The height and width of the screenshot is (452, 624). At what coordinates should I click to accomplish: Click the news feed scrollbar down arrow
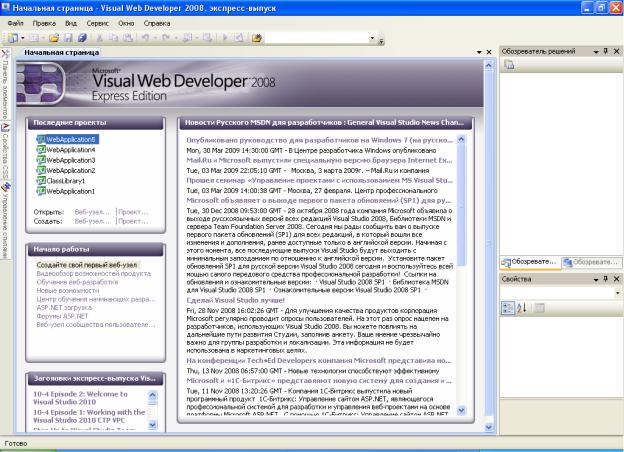(x=461, y=410)
